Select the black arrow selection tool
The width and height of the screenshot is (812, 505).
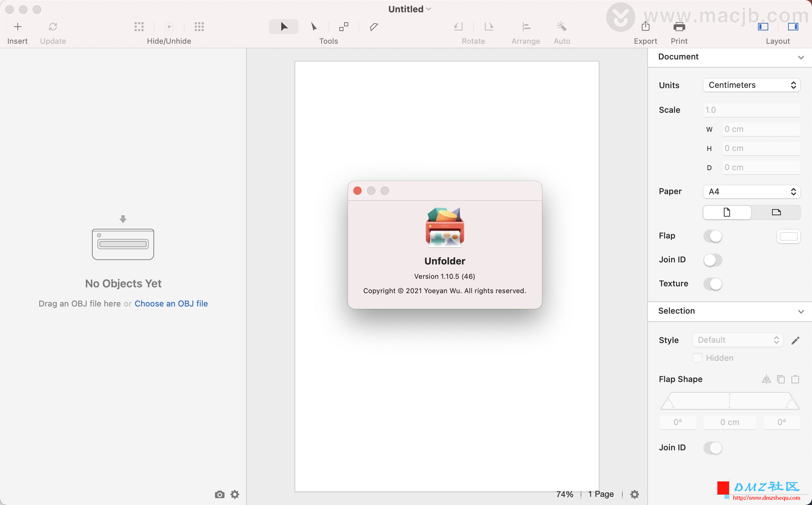(284, 27)
